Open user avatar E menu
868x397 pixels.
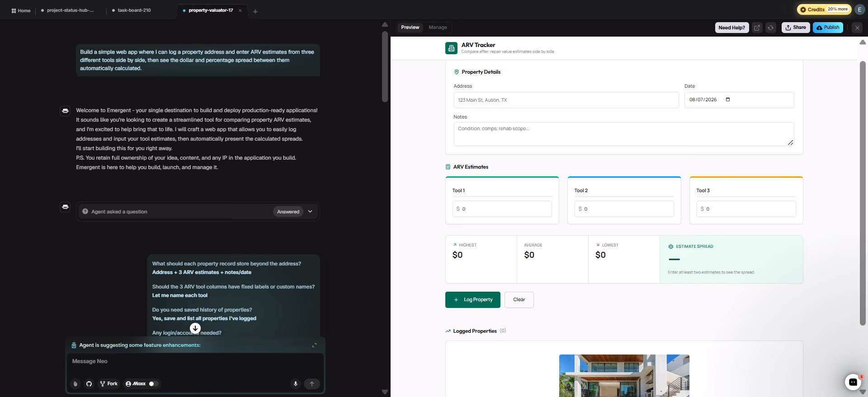tap(859, 9)
